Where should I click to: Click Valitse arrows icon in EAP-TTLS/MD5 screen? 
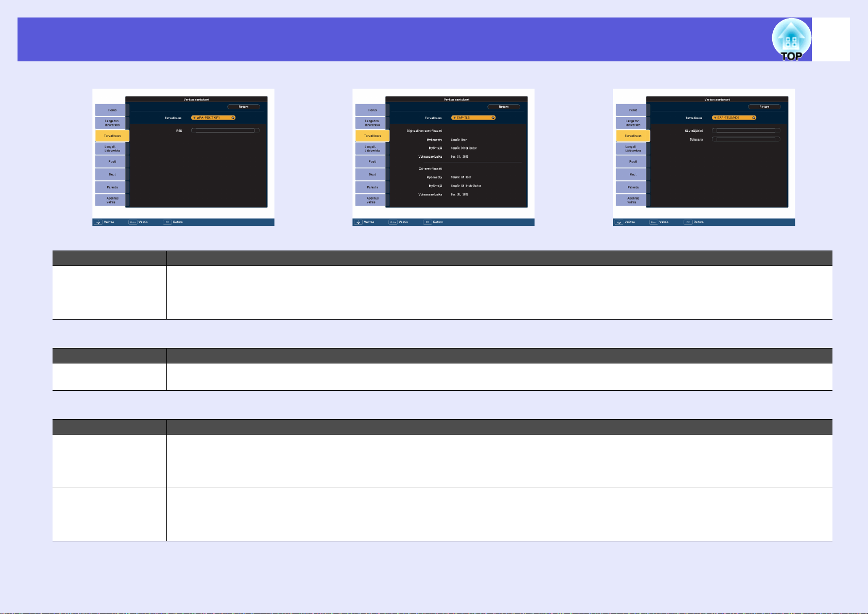click(619, 222)
